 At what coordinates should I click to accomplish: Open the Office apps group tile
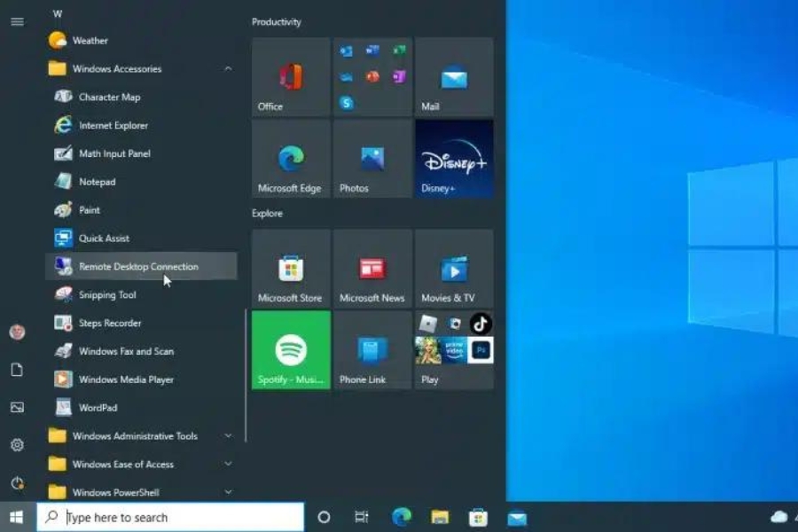(x=372, y=77)
